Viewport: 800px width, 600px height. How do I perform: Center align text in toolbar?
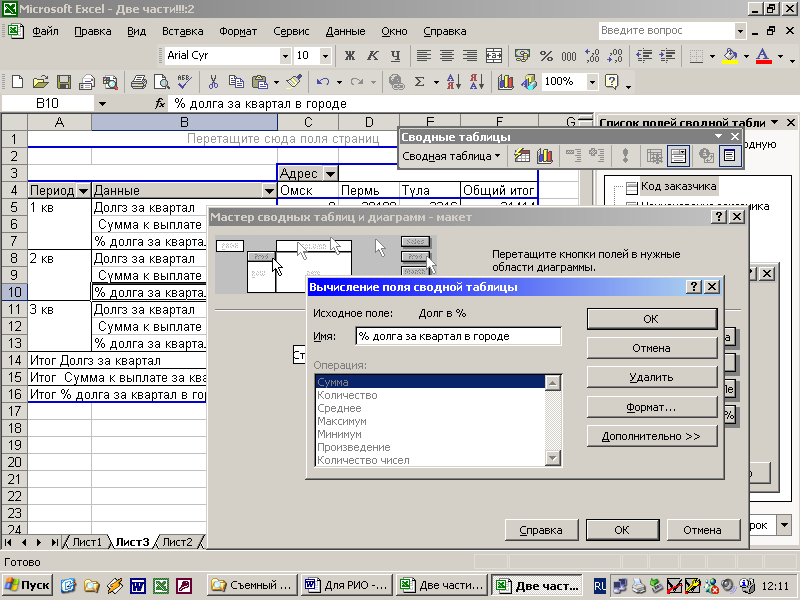(447, 56)
